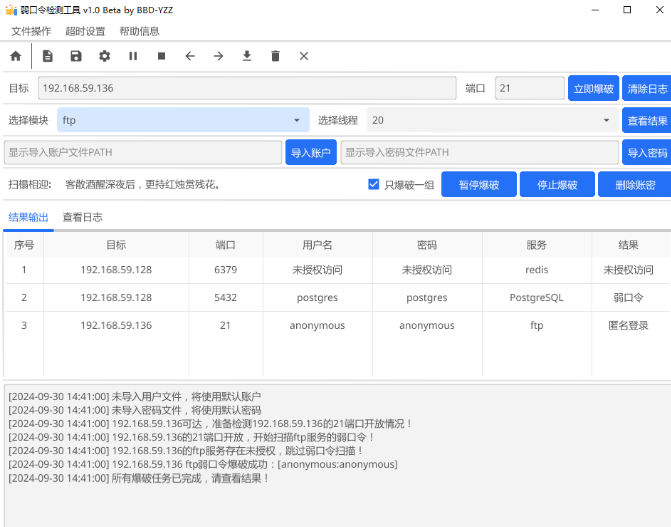Click the trash can delete icon
Viewport: 671px width, 527px height.
pyautogui.click(x=275, y=56)
